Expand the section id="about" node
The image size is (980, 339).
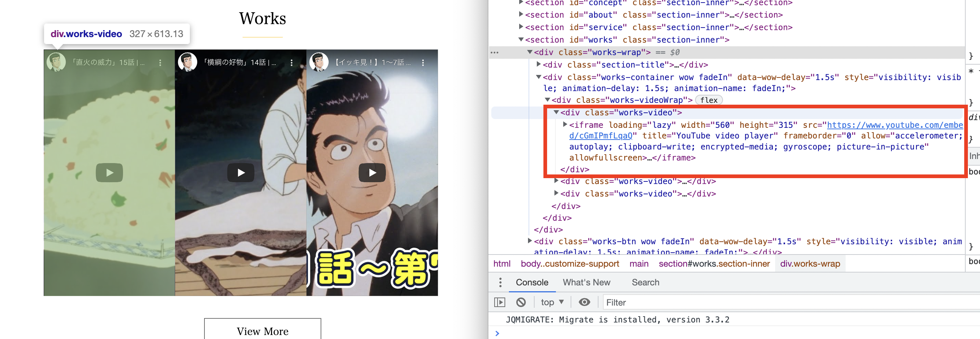point(520,15)
